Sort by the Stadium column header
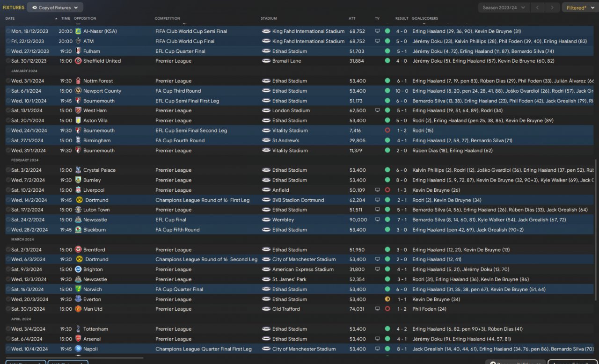 [x=269, y=18]
